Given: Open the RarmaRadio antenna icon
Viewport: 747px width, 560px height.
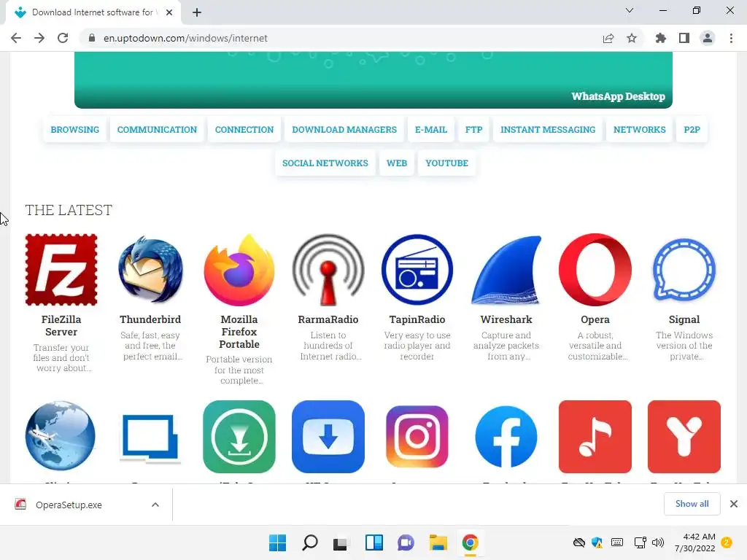Looking at the screenshot, I should (x=328, y=270).
